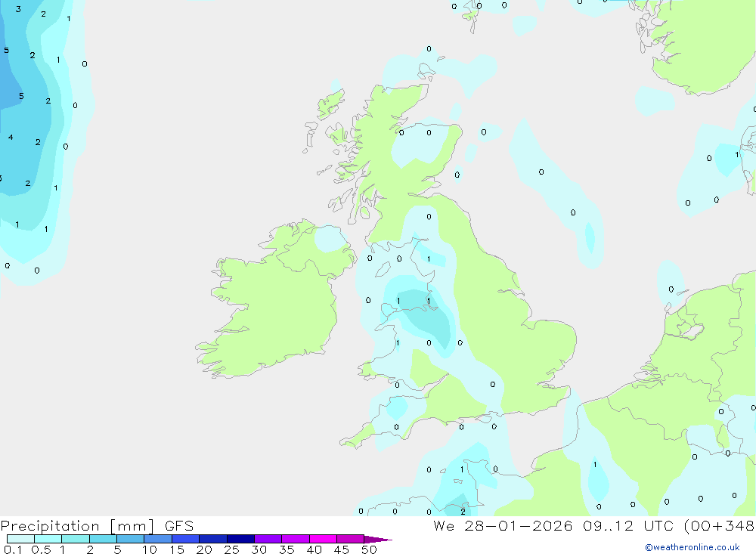Click the "(00+348" forecast offset text
The image size is (756, 554).
(719, 526)
